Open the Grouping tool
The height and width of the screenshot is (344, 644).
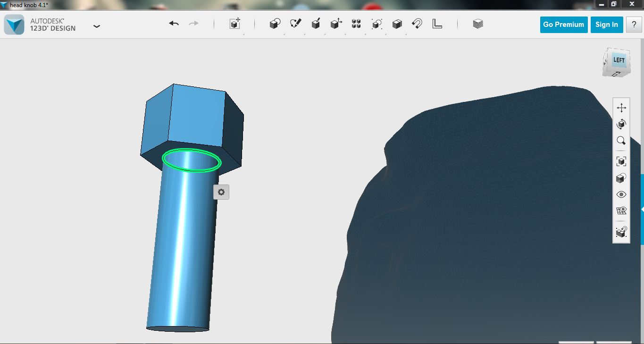click(x=376, y=24)
